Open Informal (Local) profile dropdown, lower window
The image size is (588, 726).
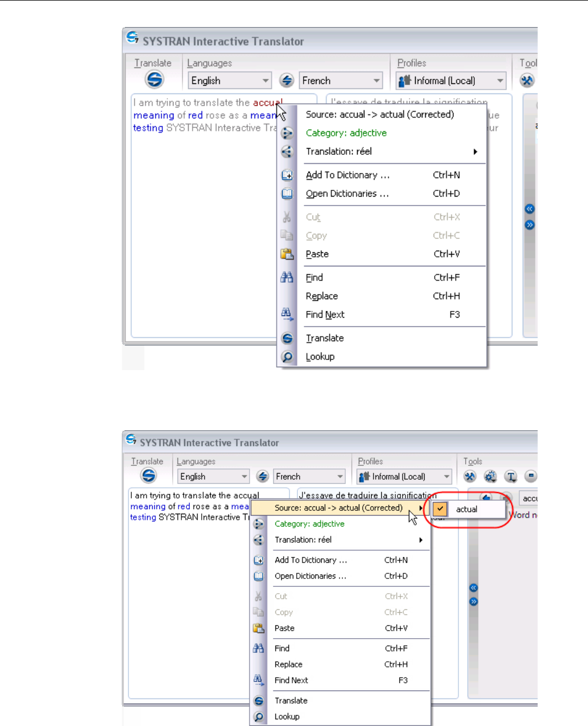404,476
